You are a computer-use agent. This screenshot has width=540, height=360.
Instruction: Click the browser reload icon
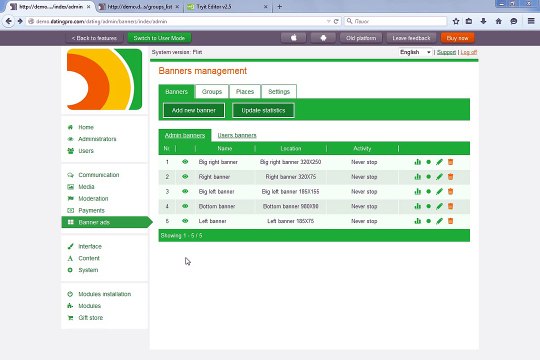pos(336,21)
